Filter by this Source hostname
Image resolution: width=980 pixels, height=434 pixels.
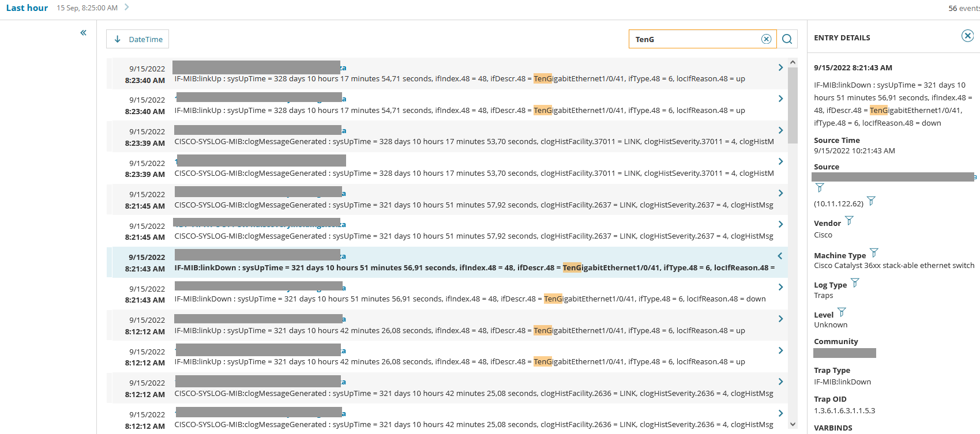coord(820,188)
